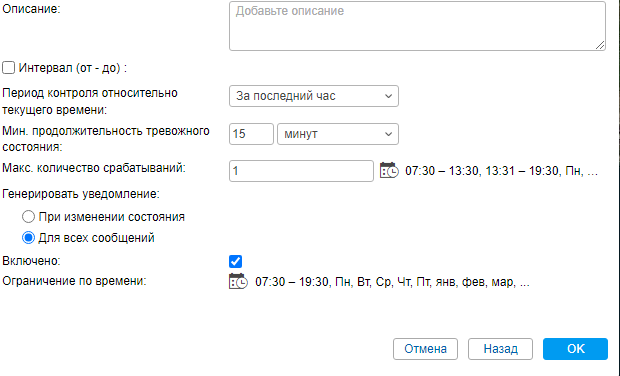Click the arrow of the control period combo box
620x376 pixels.
point(388,96)
